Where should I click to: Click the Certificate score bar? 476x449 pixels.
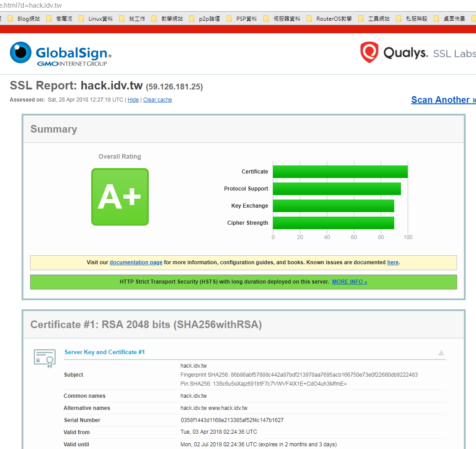340,172
